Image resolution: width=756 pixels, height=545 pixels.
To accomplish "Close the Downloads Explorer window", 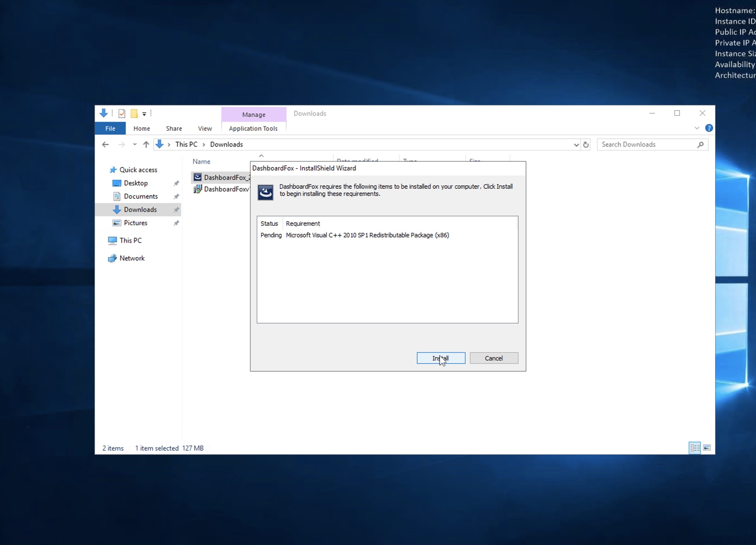I will tap(702, 113).
